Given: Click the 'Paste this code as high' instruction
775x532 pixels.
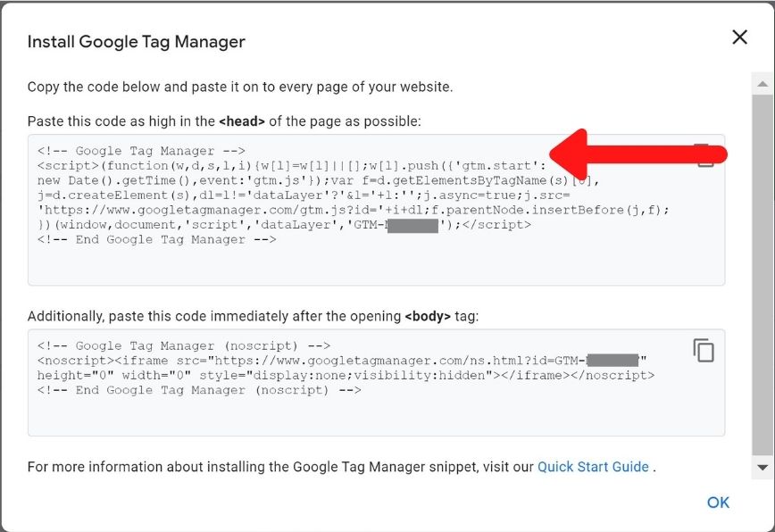Looking at the screenshot, I should [224, 121].
